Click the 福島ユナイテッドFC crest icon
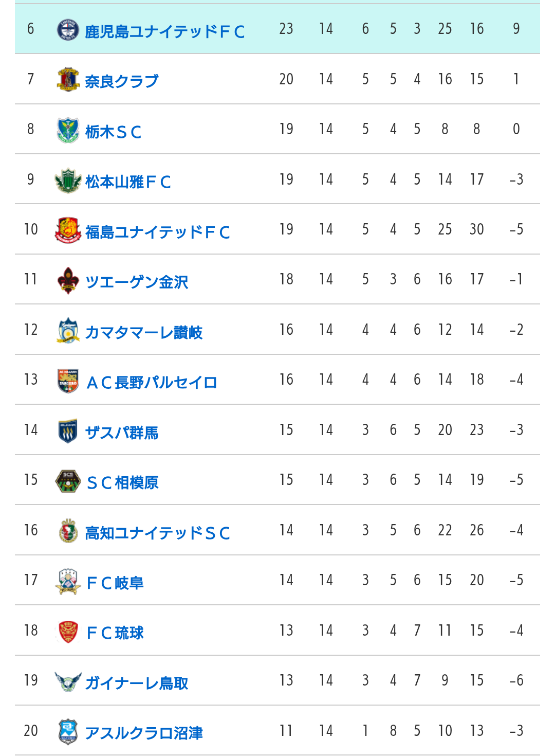 (x=68, y=230)
